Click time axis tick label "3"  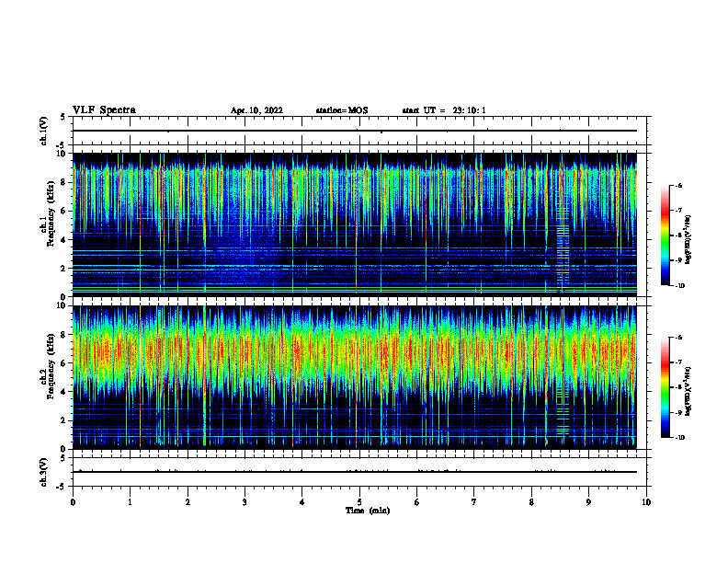245,502
